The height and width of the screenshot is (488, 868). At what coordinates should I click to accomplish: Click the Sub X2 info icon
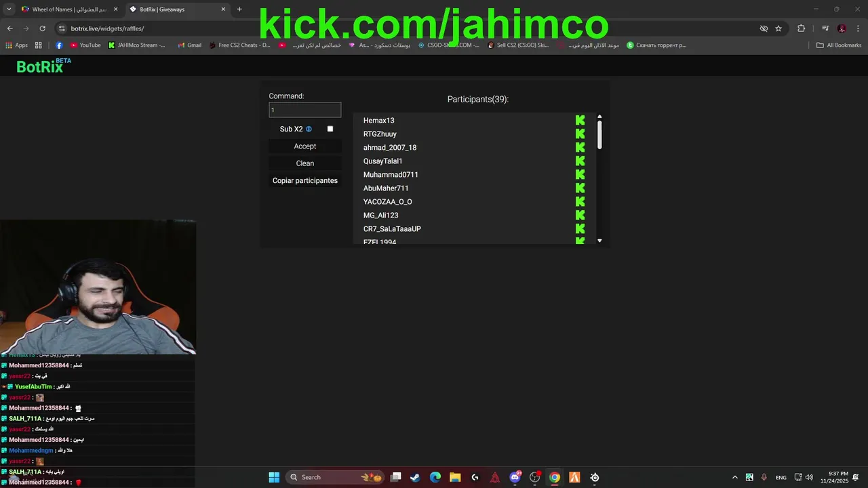click(309, 129)
